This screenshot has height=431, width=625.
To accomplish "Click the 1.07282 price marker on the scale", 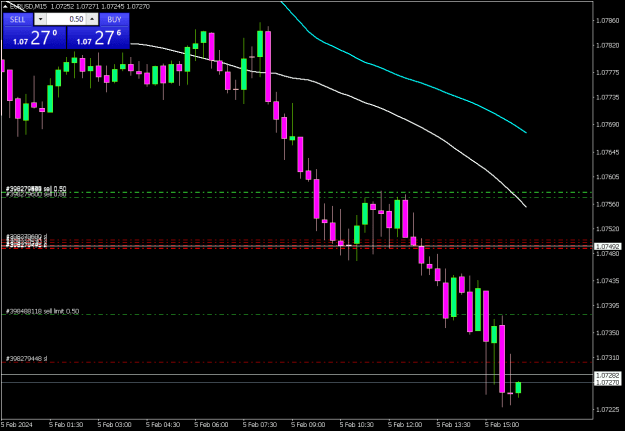I will coord(607,376).
